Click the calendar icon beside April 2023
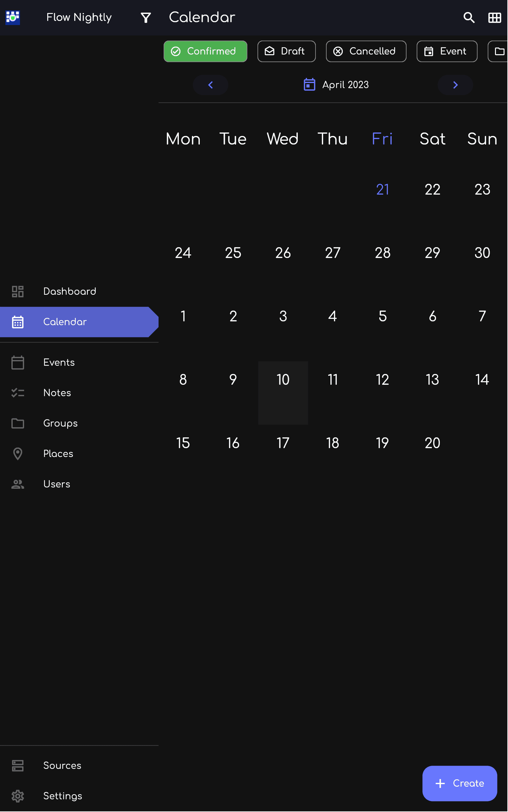 (309, 85)
